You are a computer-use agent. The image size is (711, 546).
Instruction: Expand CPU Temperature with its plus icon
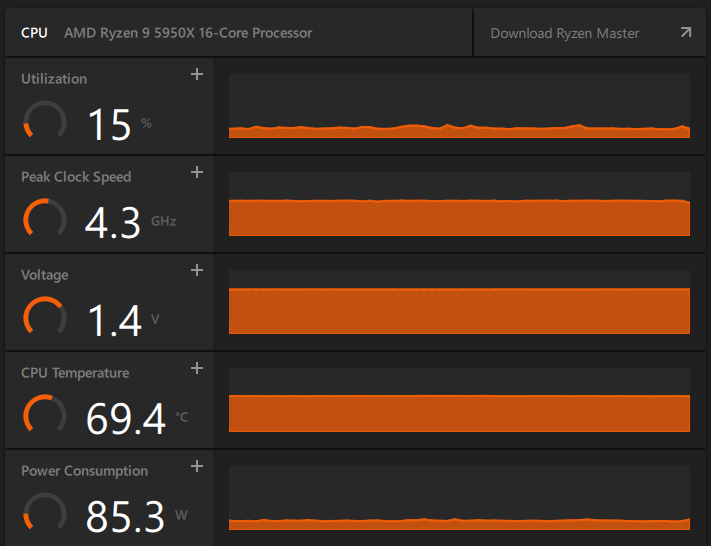click(x=197, y=368)
